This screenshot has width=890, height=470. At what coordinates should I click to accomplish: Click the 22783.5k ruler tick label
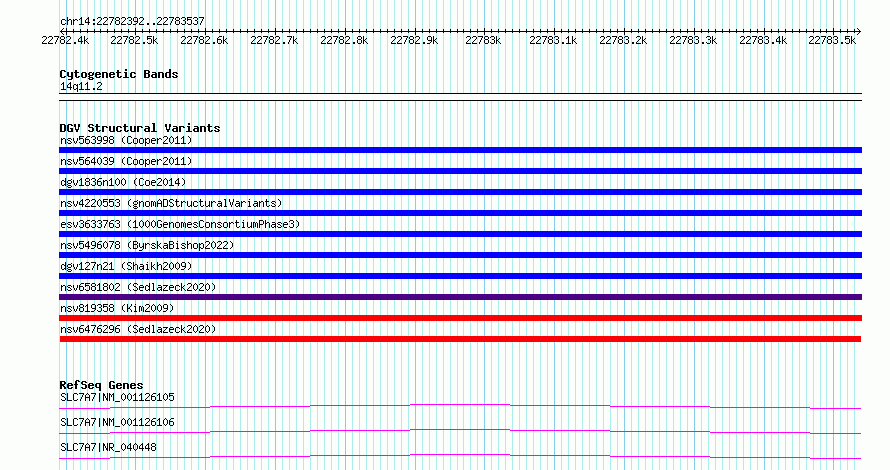coord(832,41)
